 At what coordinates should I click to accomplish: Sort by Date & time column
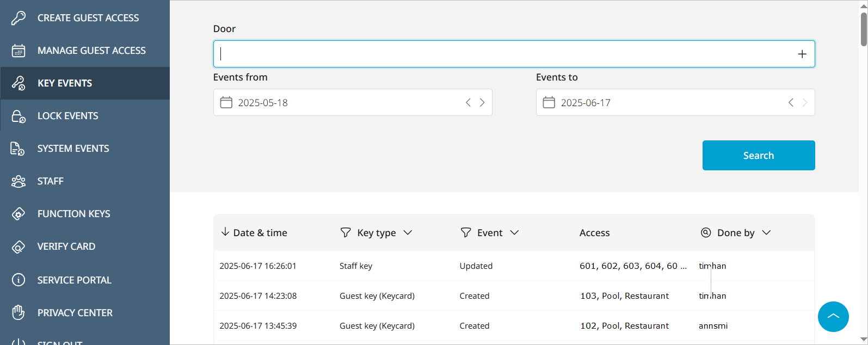pos(254,233)
